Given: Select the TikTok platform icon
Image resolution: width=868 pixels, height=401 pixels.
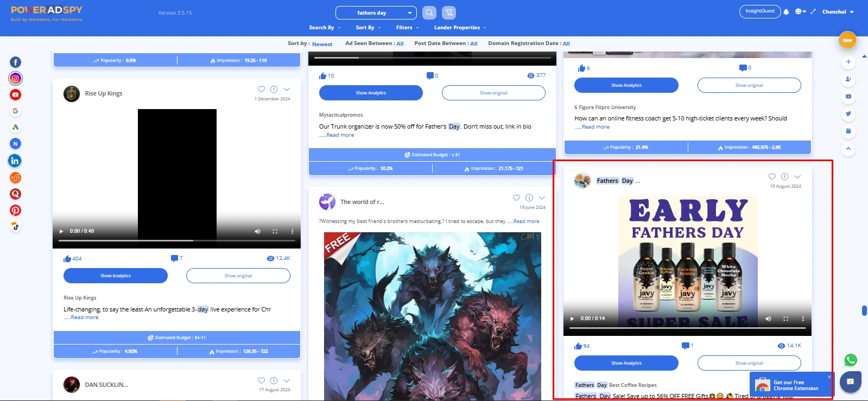Looking at the screenshot, I should pos(15,227).
